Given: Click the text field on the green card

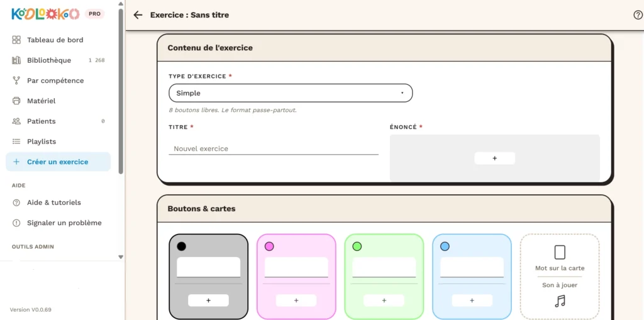Looking at the screenshot, I should 384,267.
